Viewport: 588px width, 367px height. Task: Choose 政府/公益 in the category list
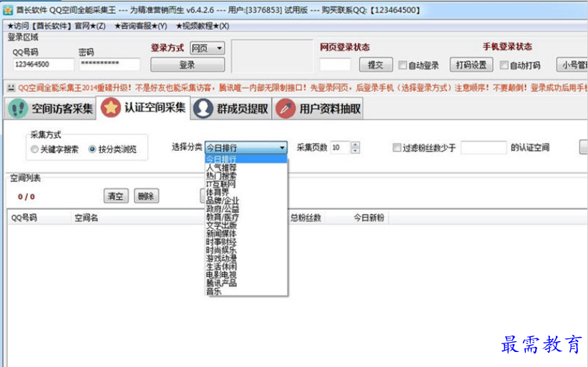pos(246,208)
